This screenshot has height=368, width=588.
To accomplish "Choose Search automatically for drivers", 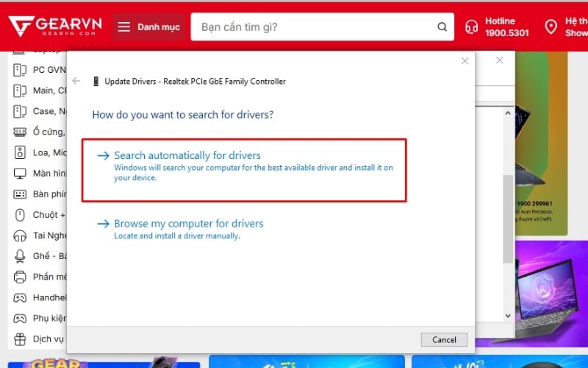I will (244, 170).
